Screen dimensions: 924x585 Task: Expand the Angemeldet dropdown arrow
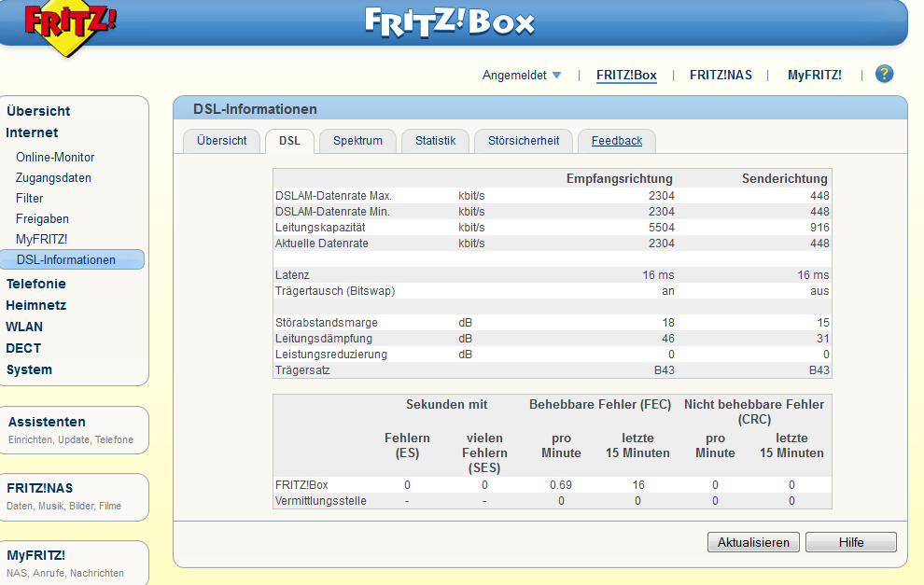pyautogui.click(x=557, y=76)
